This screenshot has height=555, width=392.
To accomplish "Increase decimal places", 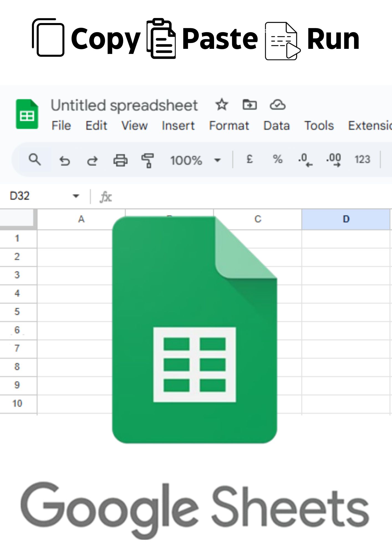I will click(334, 160).
